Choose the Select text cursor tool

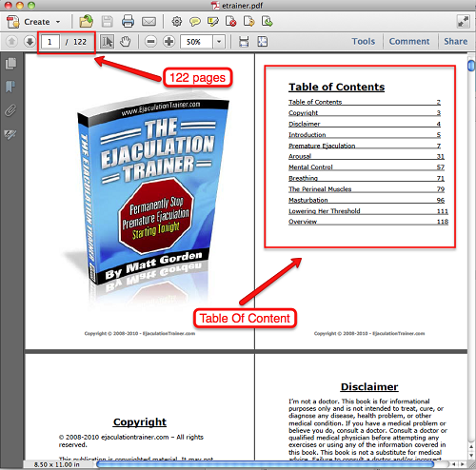(107, 42)
